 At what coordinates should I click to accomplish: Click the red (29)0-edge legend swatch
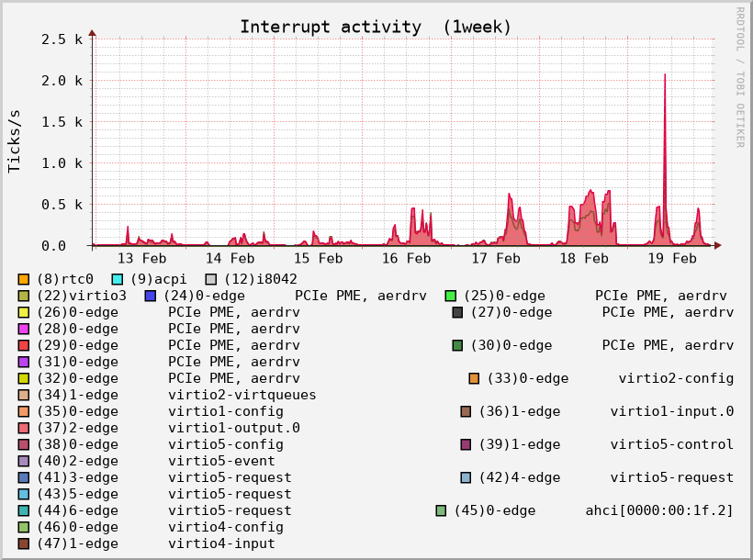[24, 345]
